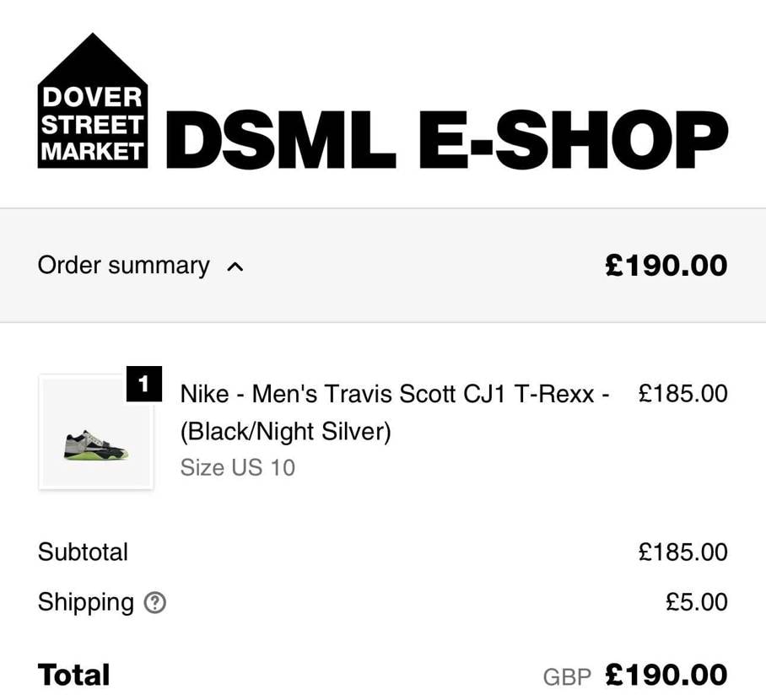Open the Travis Scott CJ1 T-Rexx product link

tap(392, 413)
